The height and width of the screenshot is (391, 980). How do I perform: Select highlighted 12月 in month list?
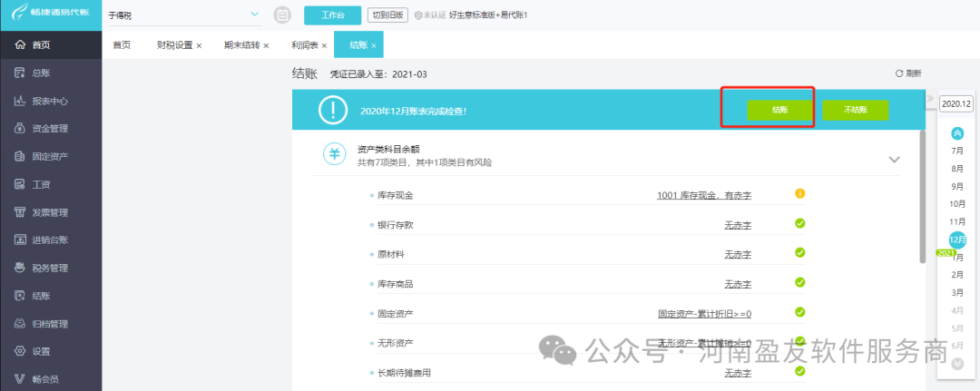click(957, 239)
